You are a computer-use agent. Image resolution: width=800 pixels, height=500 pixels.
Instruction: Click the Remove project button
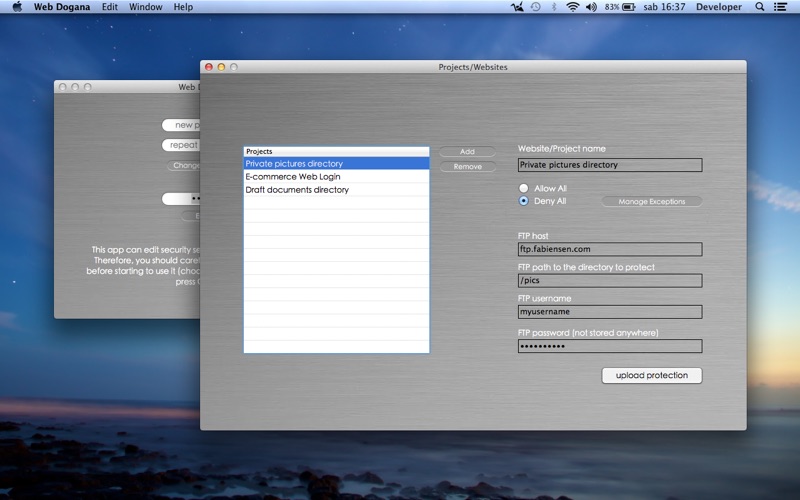(x=467, y=166)
